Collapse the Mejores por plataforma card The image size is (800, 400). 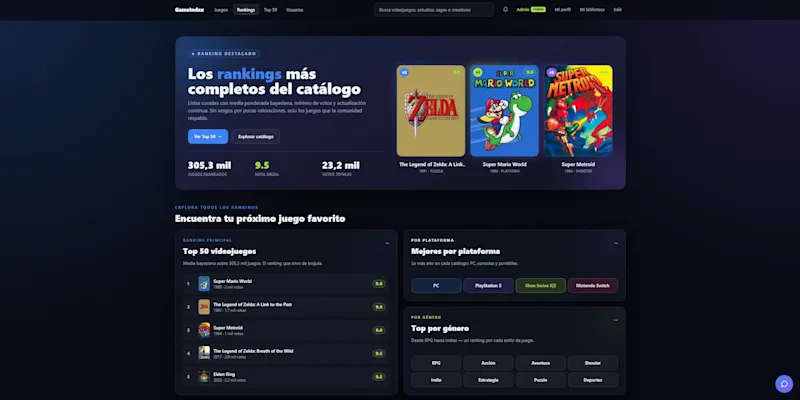pyautogui.click(x=616, y=243)
